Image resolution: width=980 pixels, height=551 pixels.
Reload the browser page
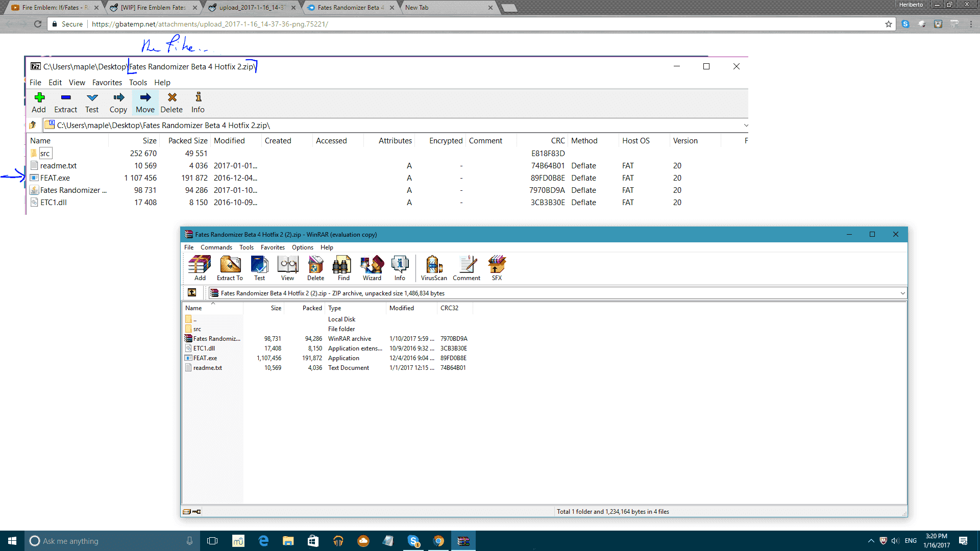37,24
